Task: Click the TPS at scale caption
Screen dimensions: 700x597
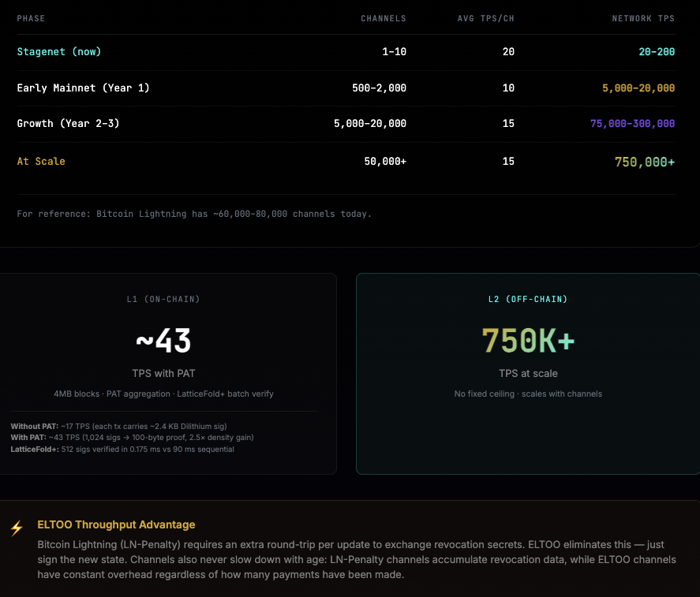Action: coord(528,374)
